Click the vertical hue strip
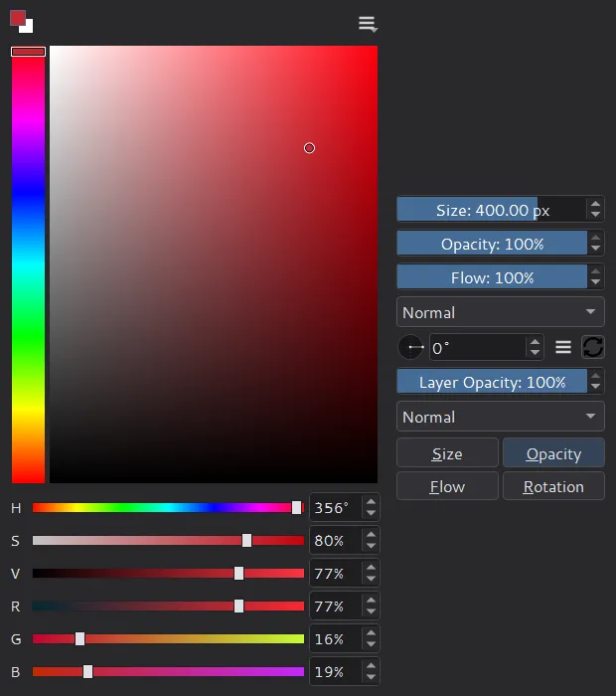The width and height of the screenshot is (616, 696). pyautogui.click(x=28, y=264)
